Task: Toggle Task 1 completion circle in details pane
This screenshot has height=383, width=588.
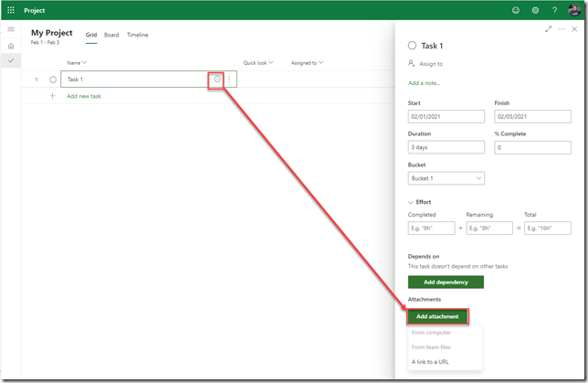Action: (413, 45)
